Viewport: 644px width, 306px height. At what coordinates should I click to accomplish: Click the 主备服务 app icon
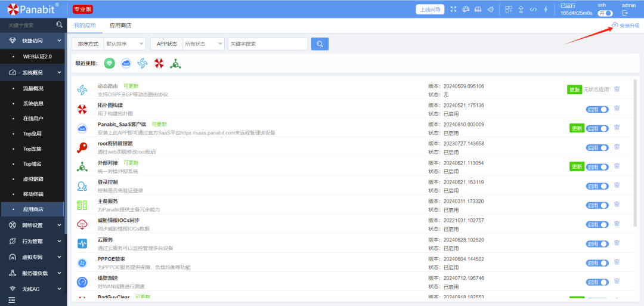(82, 205)
